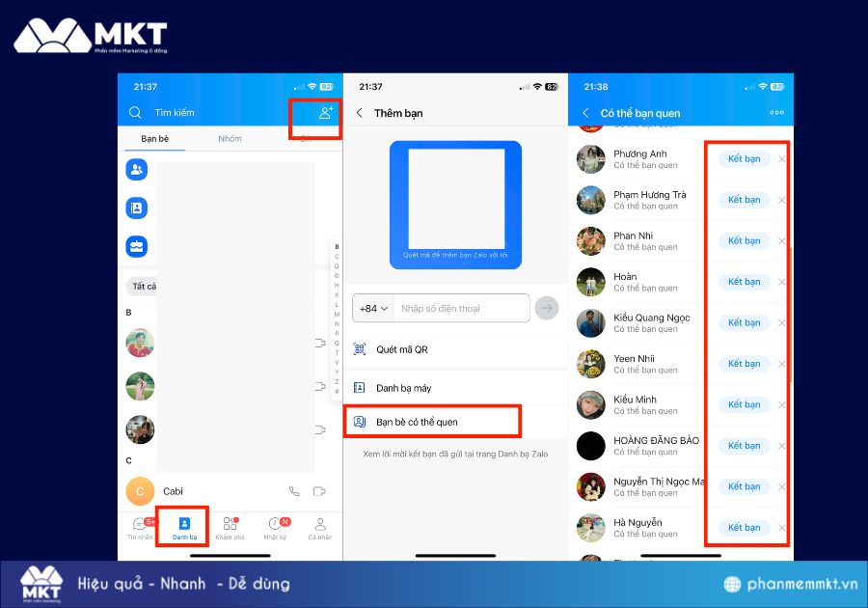Tap Kết bạn for Phạm Hương Trà
The width and height of the screenshot is (868, 608).
click(744, 200)
